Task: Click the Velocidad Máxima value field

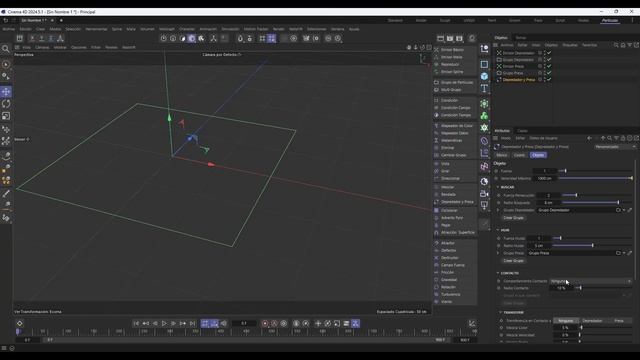Action: 545,178
